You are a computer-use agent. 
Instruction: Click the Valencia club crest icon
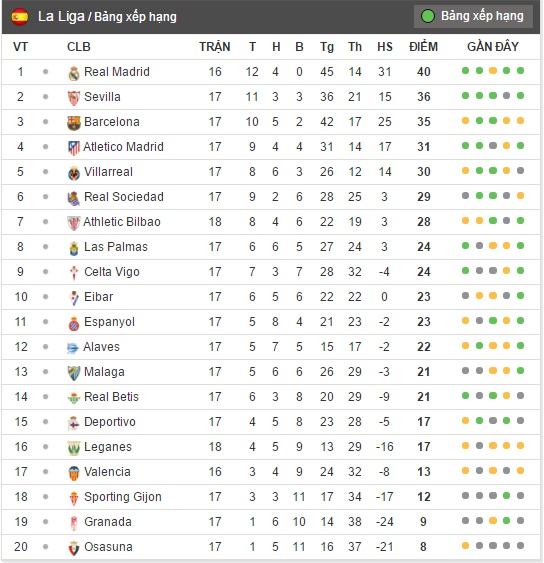[74, 473]
